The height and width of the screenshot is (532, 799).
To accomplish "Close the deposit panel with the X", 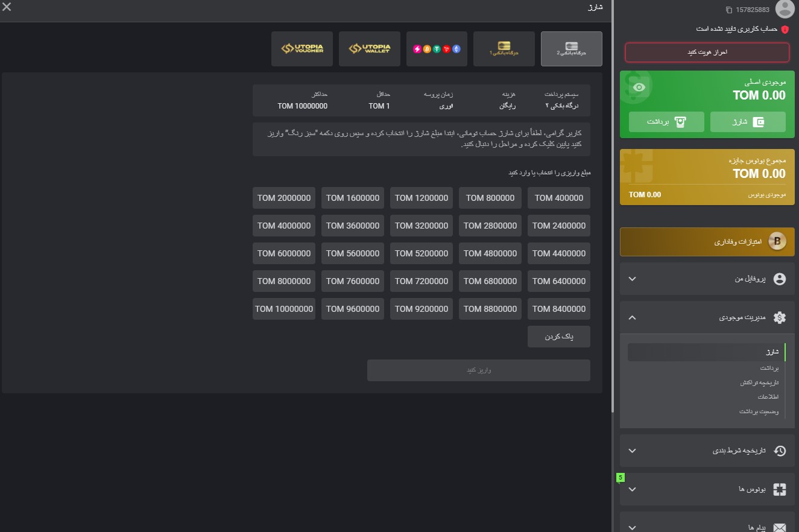I will 7,7.
